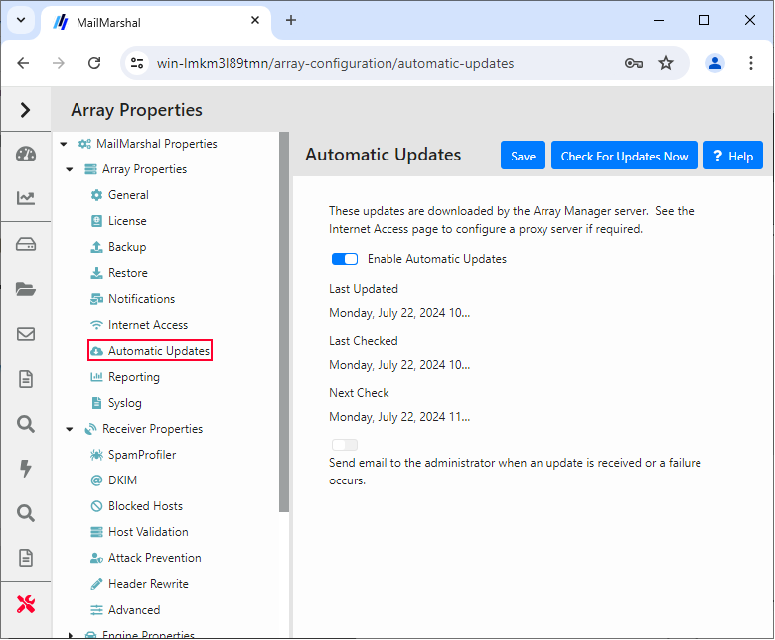
Task: Open the browser profile avatar
Action: click(715, 63)
